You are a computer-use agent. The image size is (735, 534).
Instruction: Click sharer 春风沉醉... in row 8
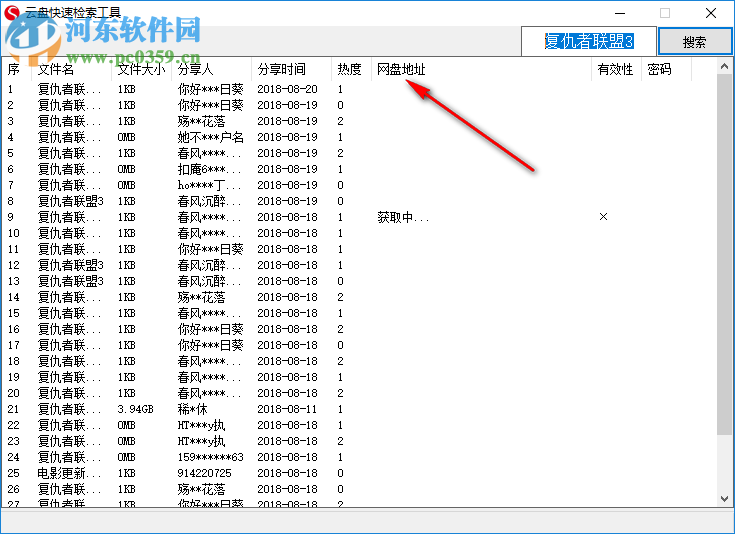209,201
